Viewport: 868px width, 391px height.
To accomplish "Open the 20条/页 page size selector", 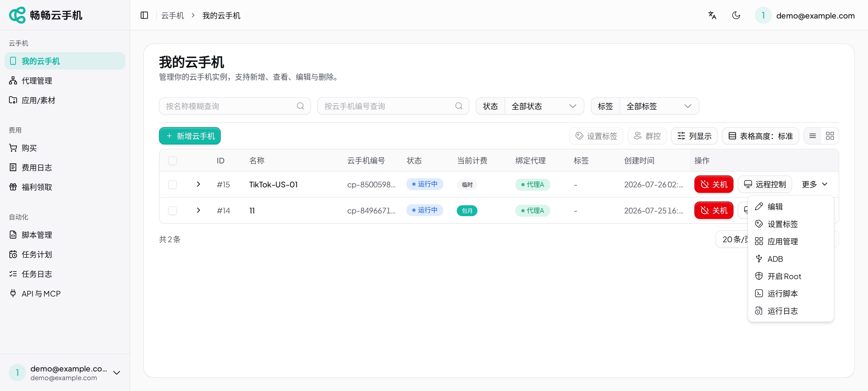I will click(x=732, y=239).
